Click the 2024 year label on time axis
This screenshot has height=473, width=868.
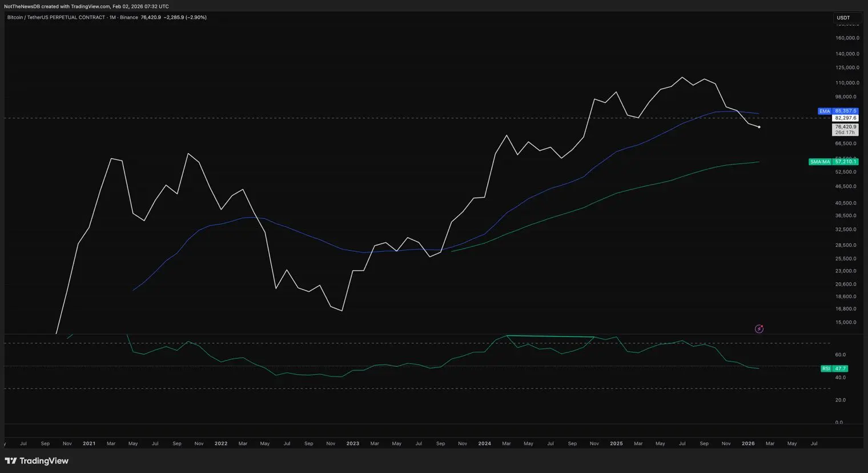click(x=484, y=444)
